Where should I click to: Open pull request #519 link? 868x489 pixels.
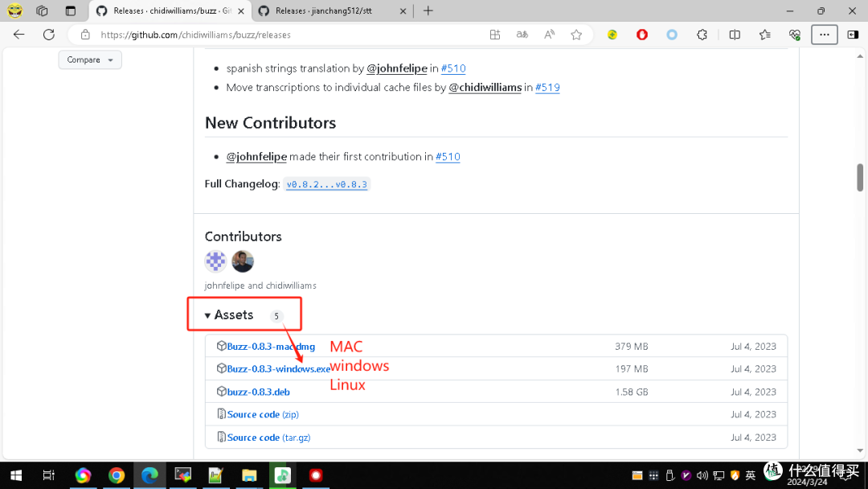point(547,88)
